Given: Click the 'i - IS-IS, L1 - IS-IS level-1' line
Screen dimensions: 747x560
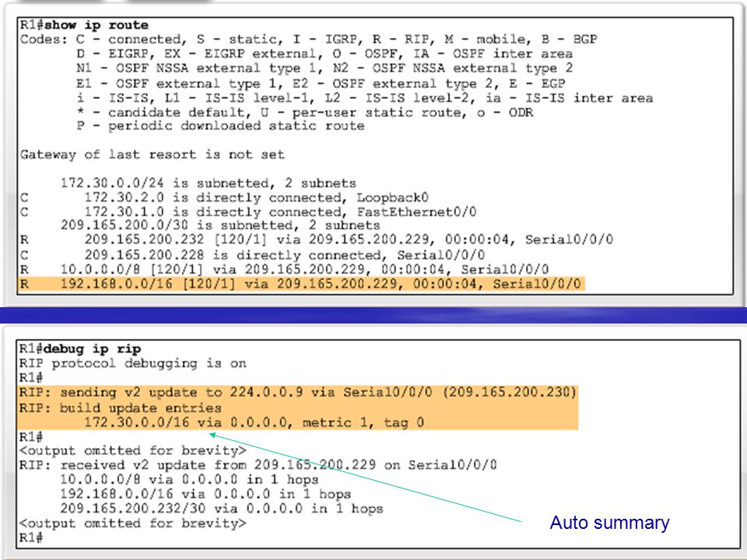Looking at the screenshot, I should [364, 98].
